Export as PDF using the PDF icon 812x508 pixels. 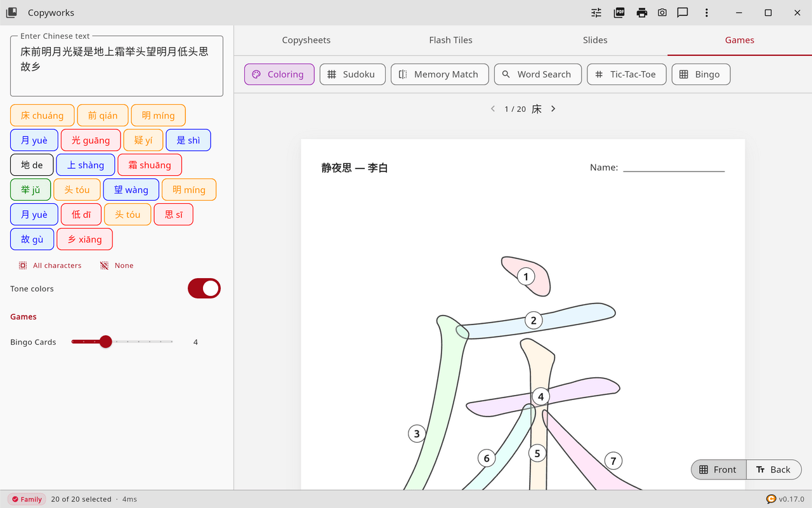(619, 13)
